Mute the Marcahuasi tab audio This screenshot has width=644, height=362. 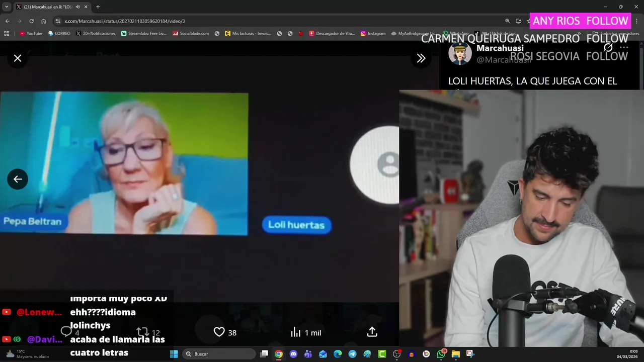[78, 7]
